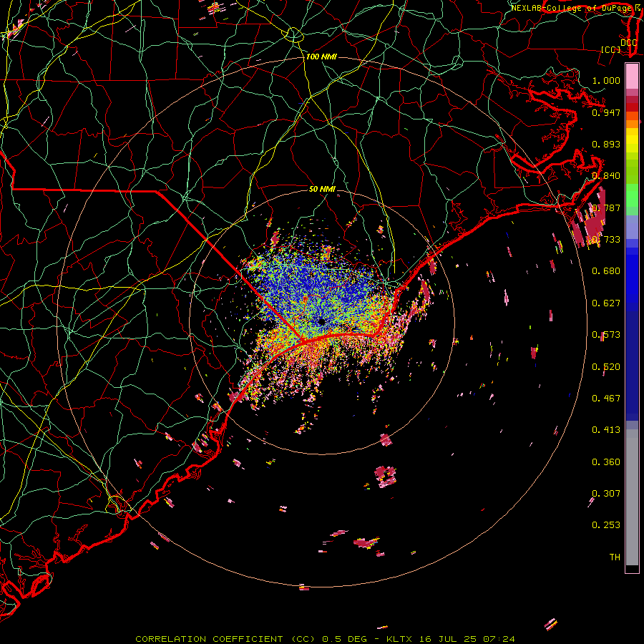Click the [CC] product label
The width and height of the screenshot is (644, 644).
(611, 49)
